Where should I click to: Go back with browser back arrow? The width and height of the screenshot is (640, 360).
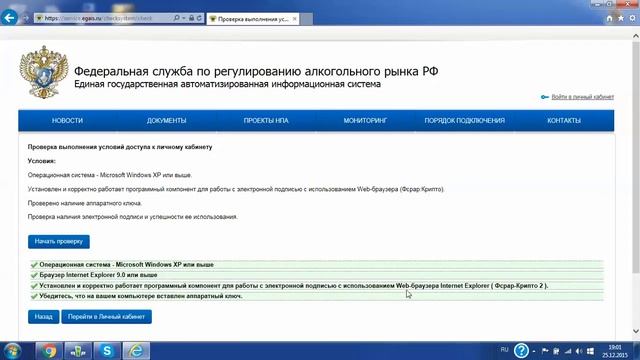[x=9, y=18]
